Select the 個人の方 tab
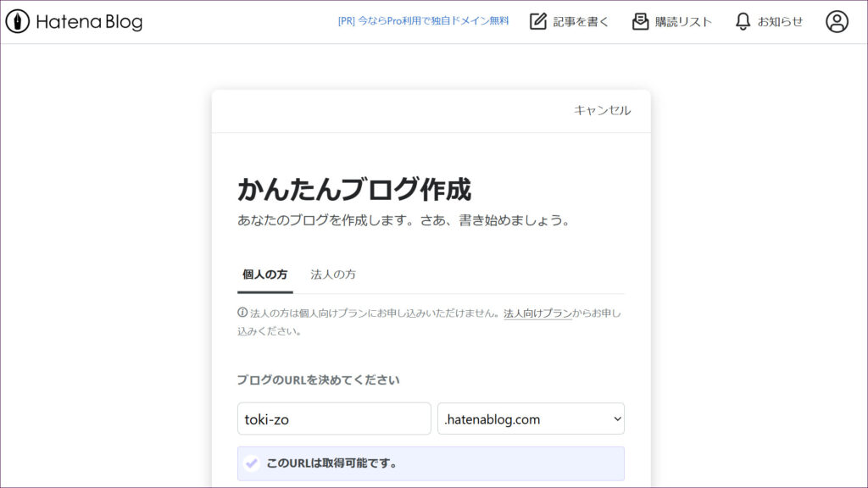 [x=264, y=274]
